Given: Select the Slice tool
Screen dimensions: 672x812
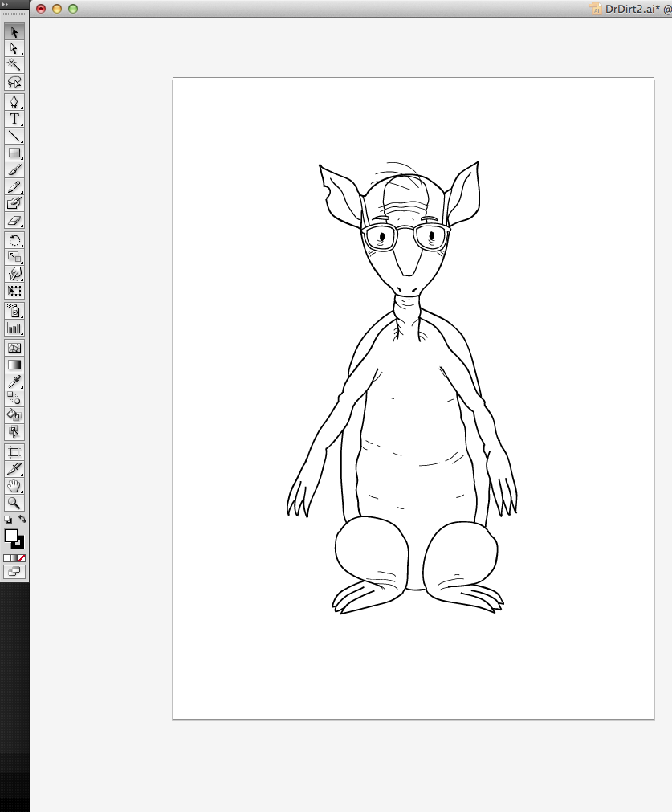Looking at the screenshot, I should [x=14, y=469].
